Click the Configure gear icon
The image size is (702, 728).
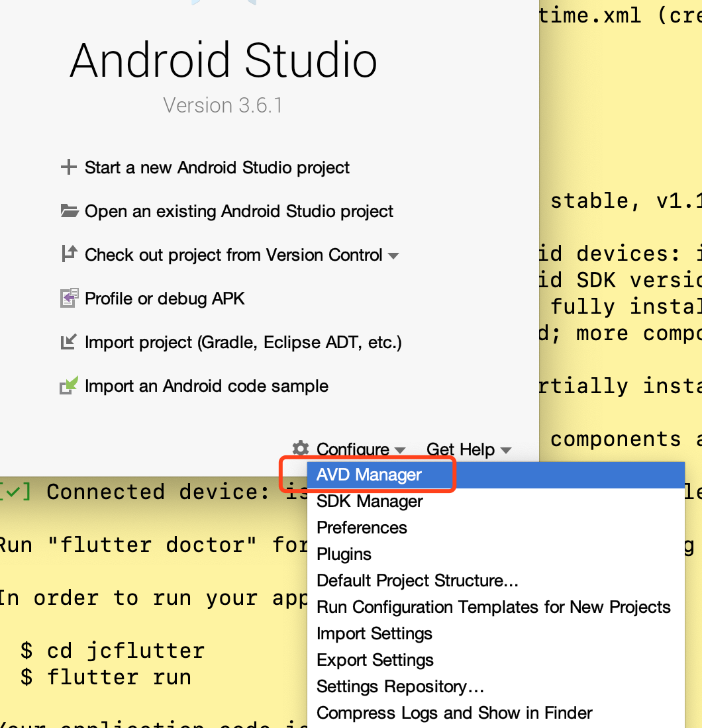(x=301, y=449)
